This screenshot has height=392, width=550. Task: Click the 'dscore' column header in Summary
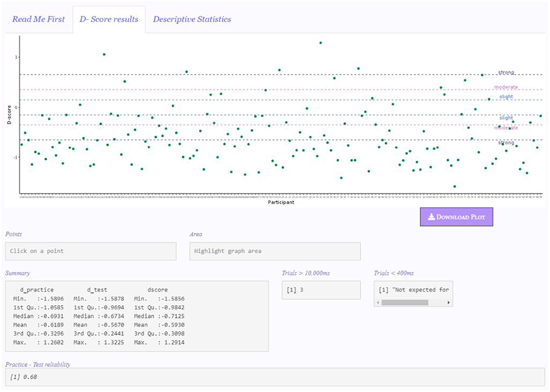[x=157, y=290]
